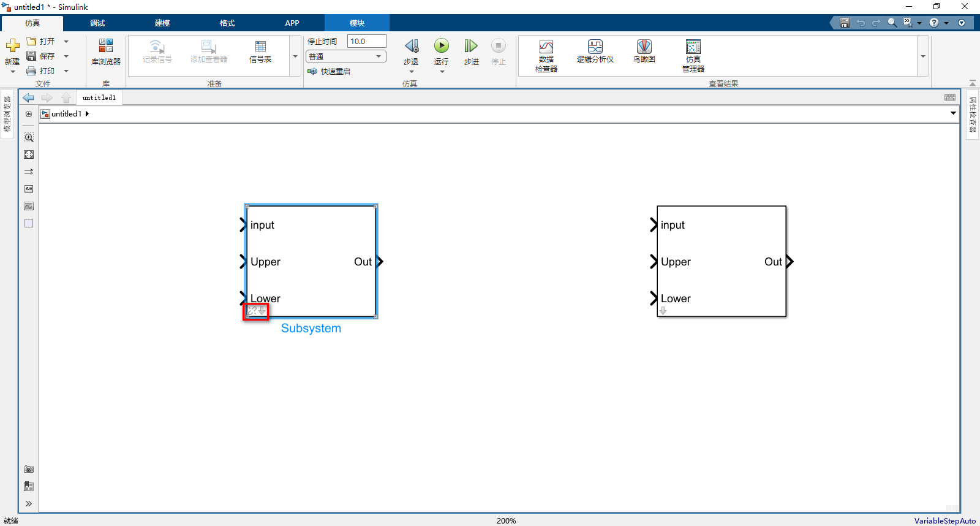Image resolution: width=980 pixels, height=526 pixels.
Task: Toggle Fast Restart (快速重启)
Action: click(x=330, y=71)
